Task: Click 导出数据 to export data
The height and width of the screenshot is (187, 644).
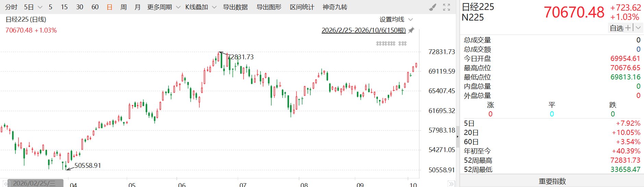Action: point(235,7)
